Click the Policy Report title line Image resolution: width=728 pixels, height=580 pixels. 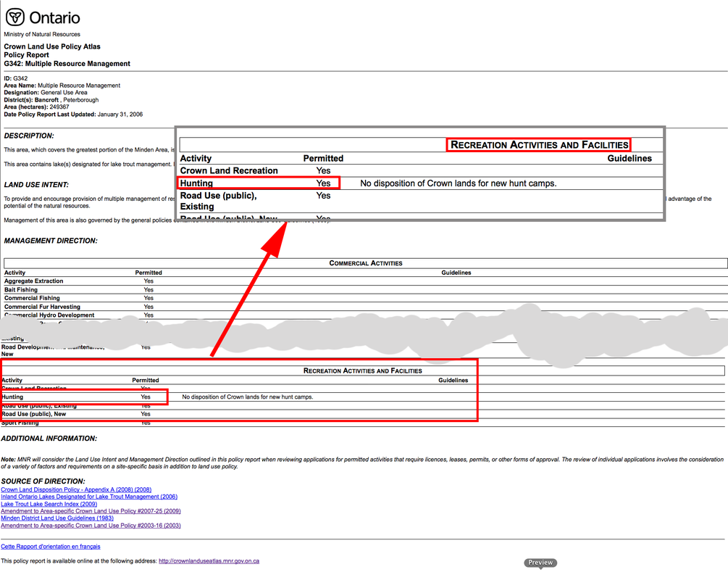pyautogui.click(x=27, y=55)
